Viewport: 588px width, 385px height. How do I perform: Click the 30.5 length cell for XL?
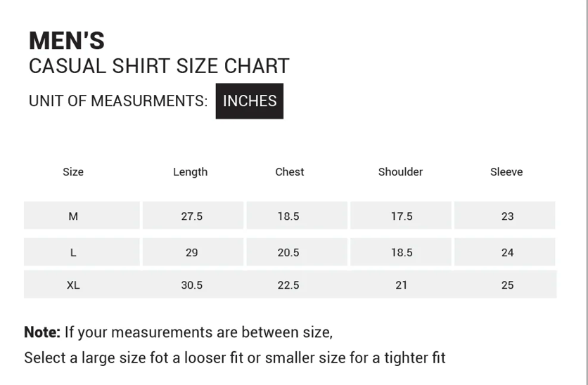click(x=192, y=285)
